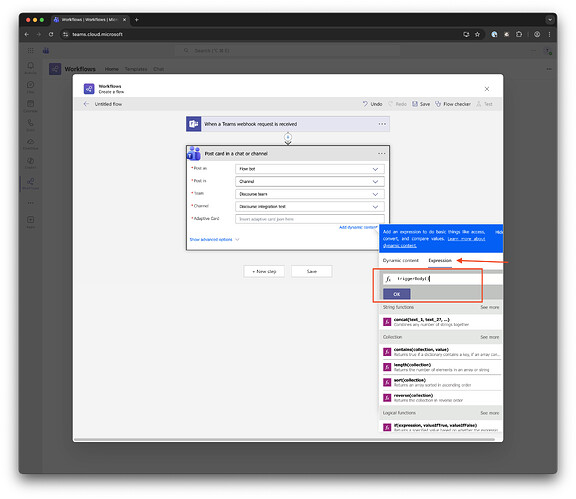Focus the Teams search box
The image size is (576, 499).
coord(287,50)
